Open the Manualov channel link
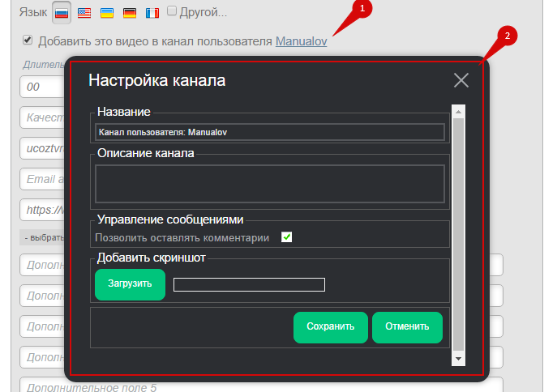The height and width of the screenshot is (392, 557). (x=301, y=40)
